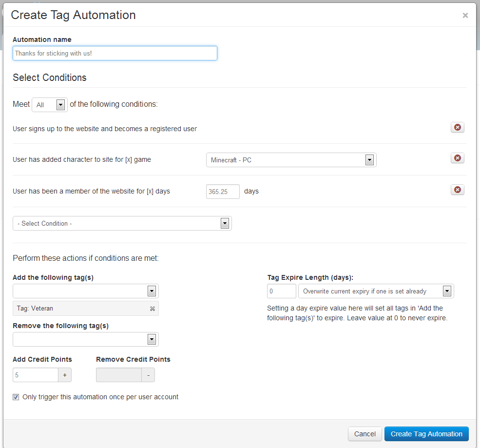Delete the 'added character for game' condition
This screenshot has height=448, width=480.
pyautogui.click(x=457, y=158)
